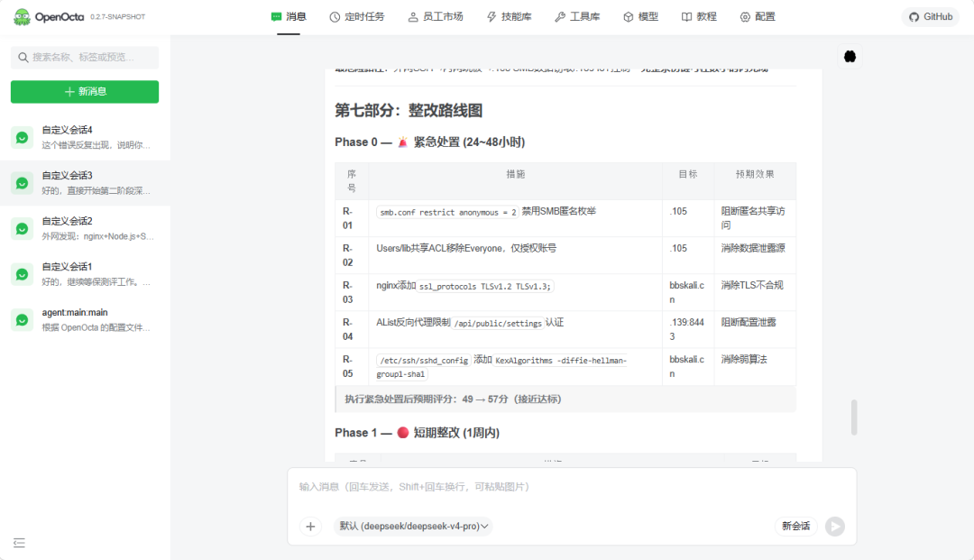Click the chat icon of agent:main:main
The image size is (974, 560).
(x=22, y=320)
